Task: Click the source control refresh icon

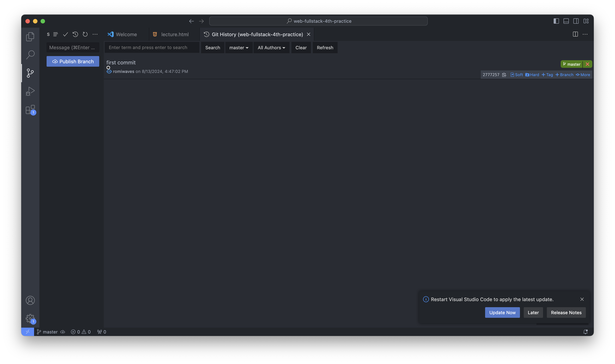Action: click(85, 34)
